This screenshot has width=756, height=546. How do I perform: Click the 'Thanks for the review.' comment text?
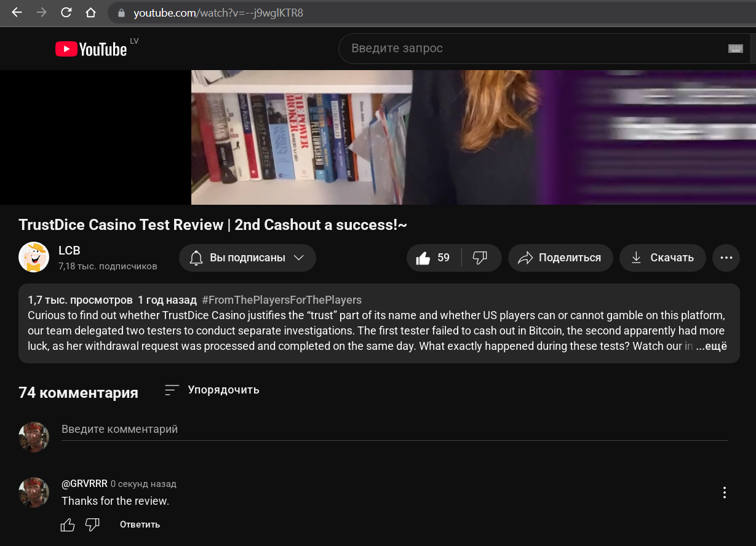[x=115, y=501]
